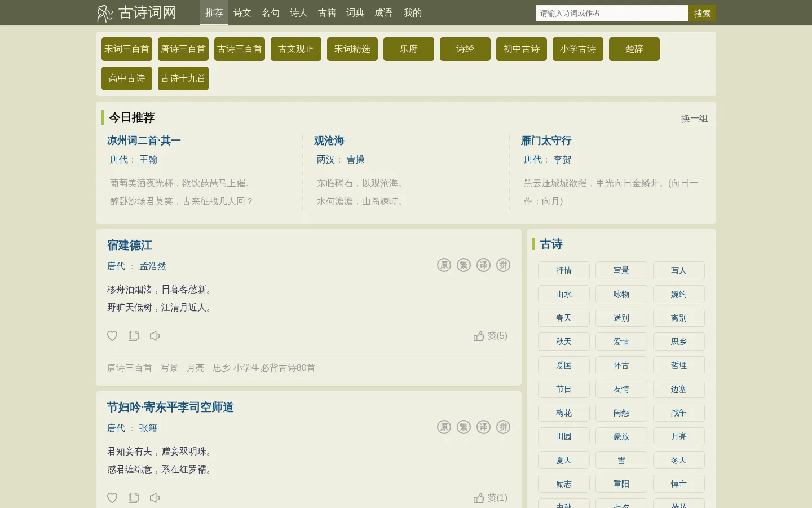Show original text for 宿建德江
Viewport: 812px width, 508px height.
click(444, 265)
